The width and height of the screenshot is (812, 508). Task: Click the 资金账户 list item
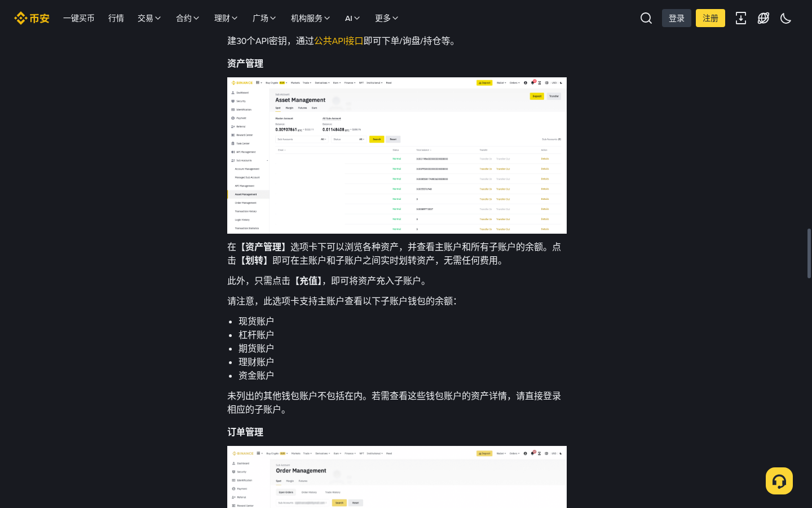click(256, 375)
